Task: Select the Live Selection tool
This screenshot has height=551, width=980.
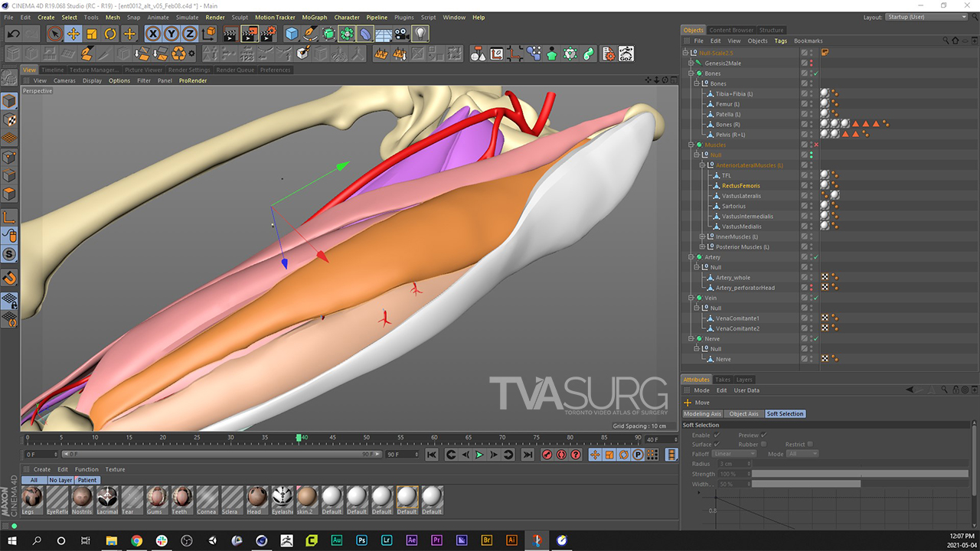Action: 54,34
